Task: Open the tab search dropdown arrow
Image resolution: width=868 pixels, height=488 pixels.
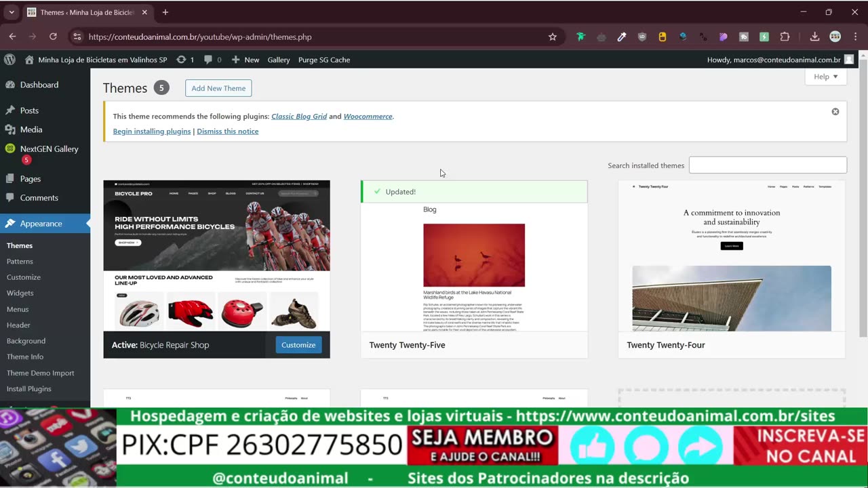Action: click(x=11, y=12)
